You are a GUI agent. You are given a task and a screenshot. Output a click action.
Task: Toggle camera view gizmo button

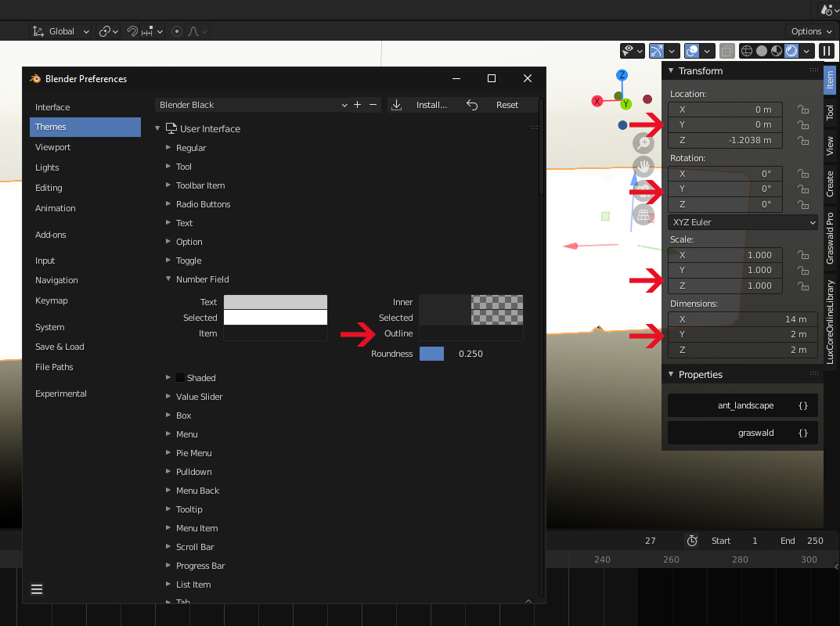(x=644, y=191)
